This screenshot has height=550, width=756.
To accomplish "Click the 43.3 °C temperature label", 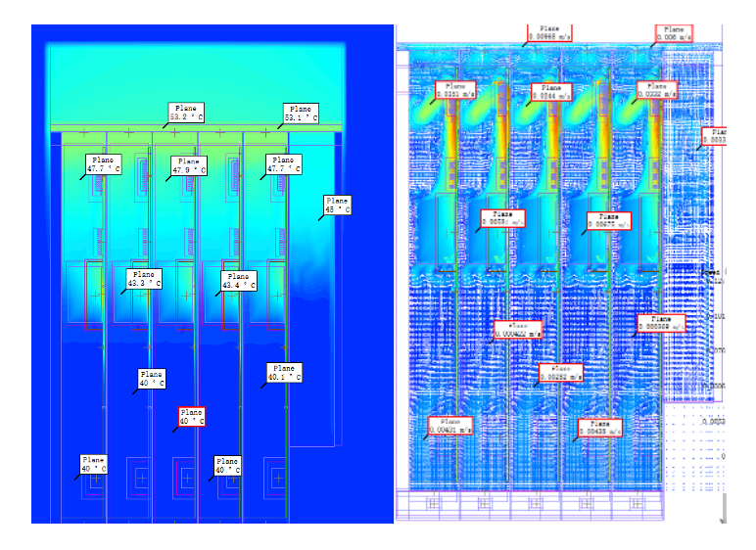I will [143, 280].
